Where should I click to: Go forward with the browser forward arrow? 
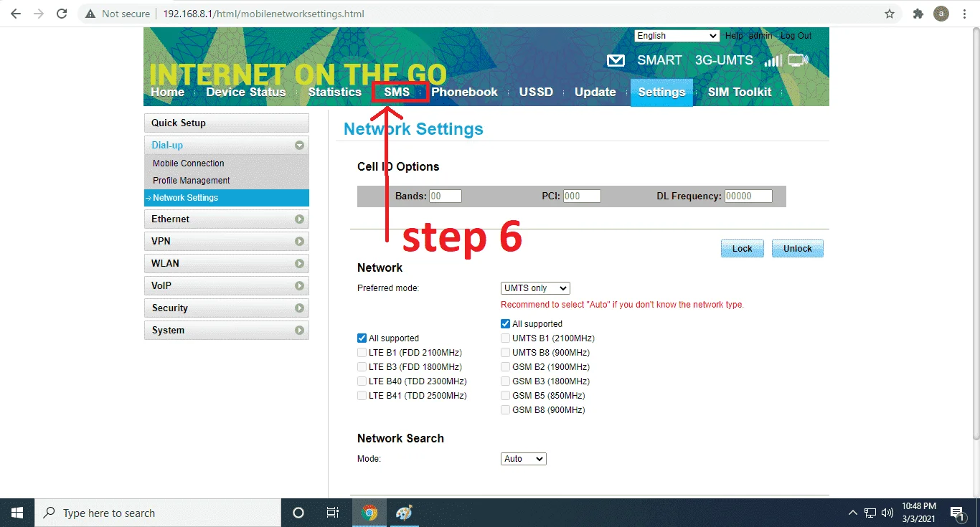click(39, 14)
